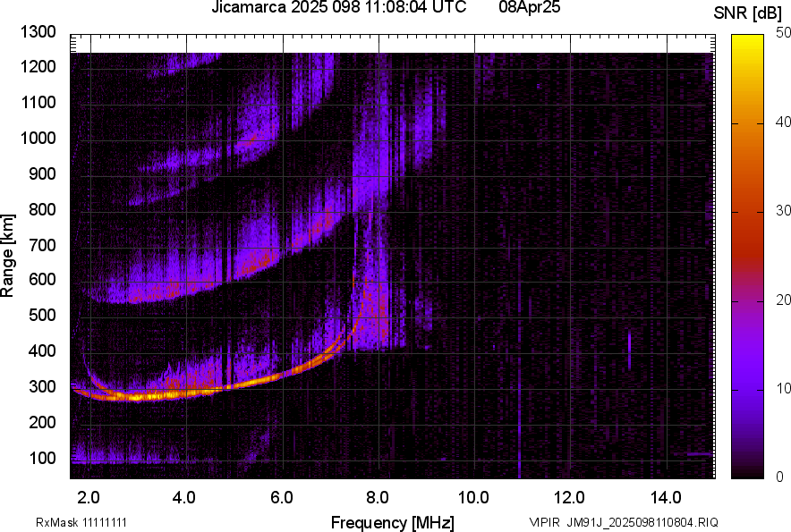
Task: Click the range tick label '600'
Action: (x=42, y=279)
